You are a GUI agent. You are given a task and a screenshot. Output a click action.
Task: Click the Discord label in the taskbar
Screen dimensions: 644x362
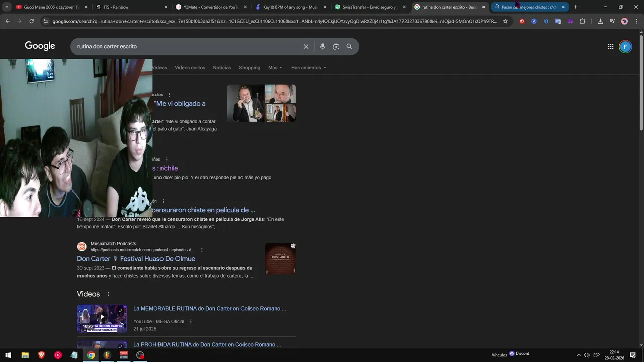click(x=519, y=354)
